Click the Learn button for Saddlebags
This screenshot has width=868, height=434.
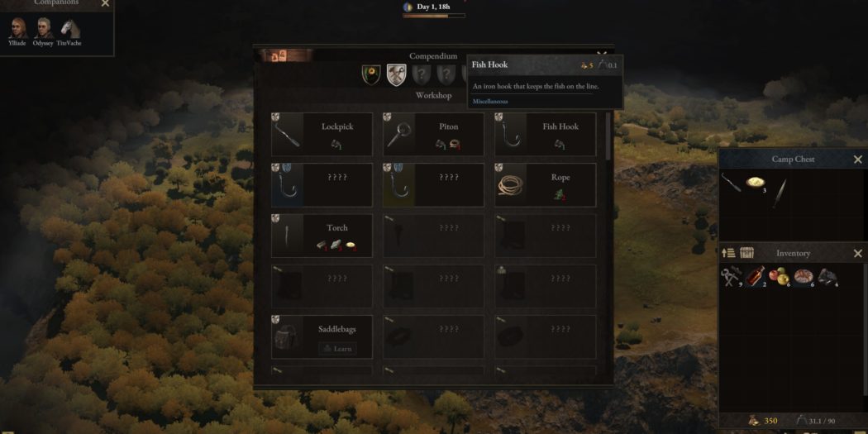(337, 349)
